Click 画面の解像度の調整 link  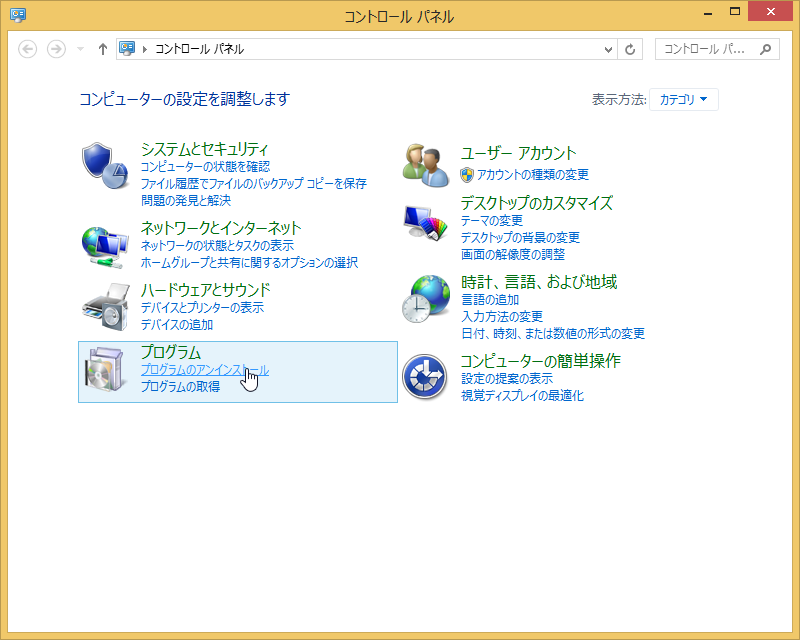pos(513,254)
